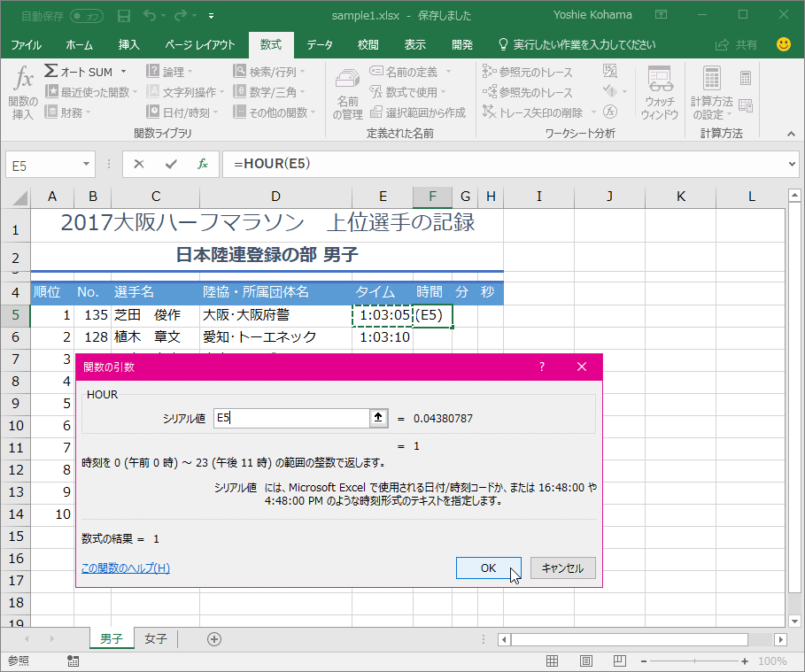Open Quick Access Toolbar customize dropdown

[211, 16]
